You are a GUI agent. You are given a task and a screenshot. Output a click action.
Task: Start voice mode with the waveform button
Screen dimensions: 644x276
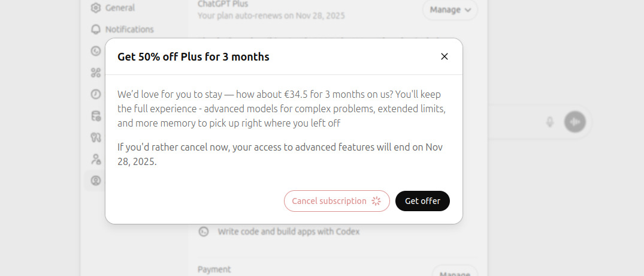pyautogui.click(x=575, y=122)
